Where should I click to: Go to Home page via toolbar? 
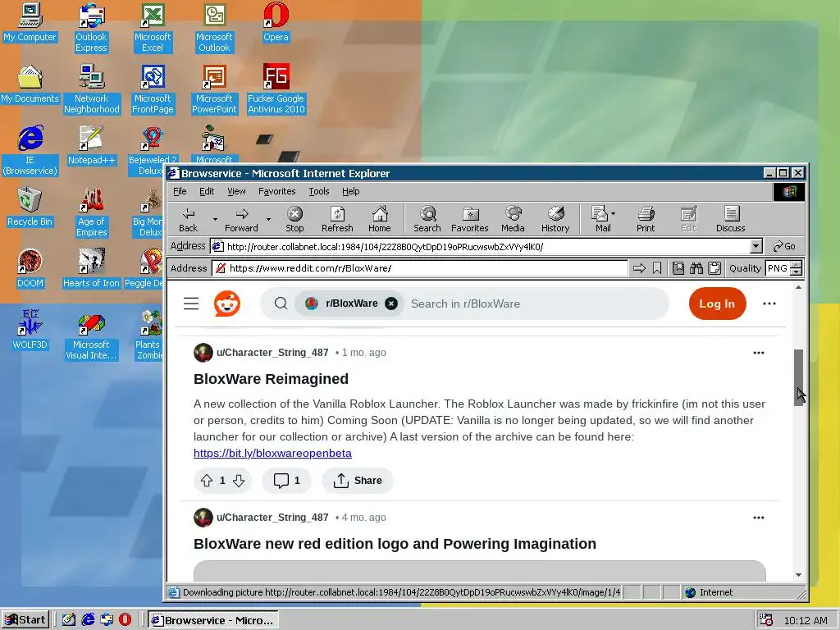point(379,220)
